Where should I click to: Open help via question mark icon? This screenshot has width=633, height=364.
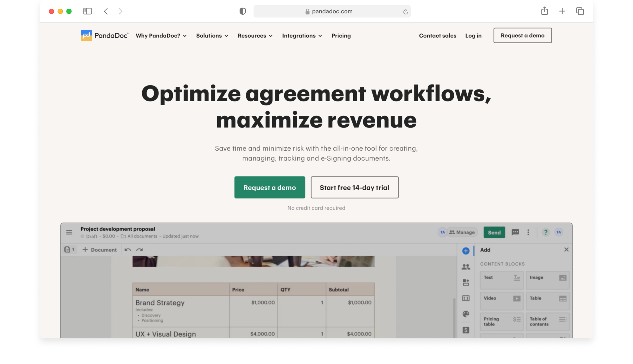click(546, 232)
